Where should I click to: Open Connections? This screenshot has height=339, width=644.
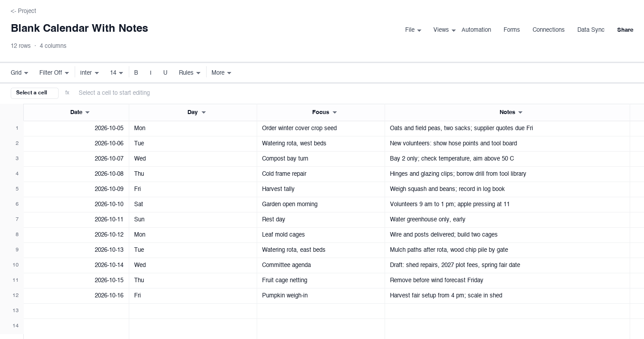548,30
